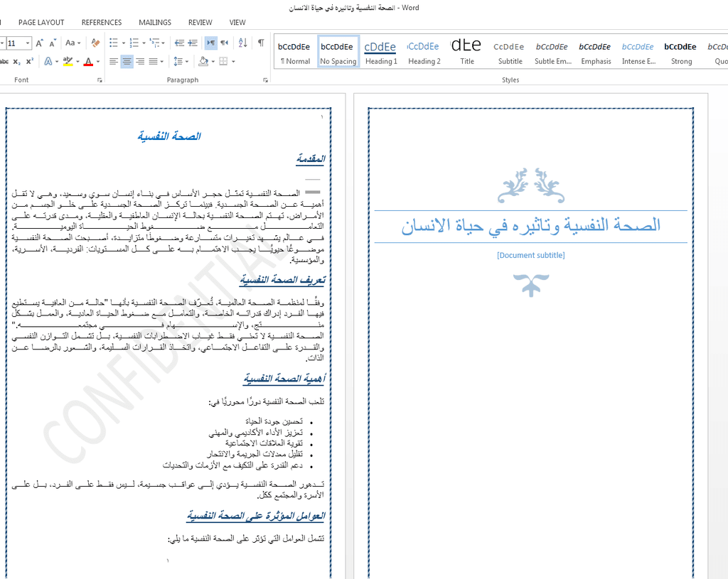The height and width of the screenshot is (579, 728).
Task: Increase paragraph indent
Action: [x=193, y=43]
